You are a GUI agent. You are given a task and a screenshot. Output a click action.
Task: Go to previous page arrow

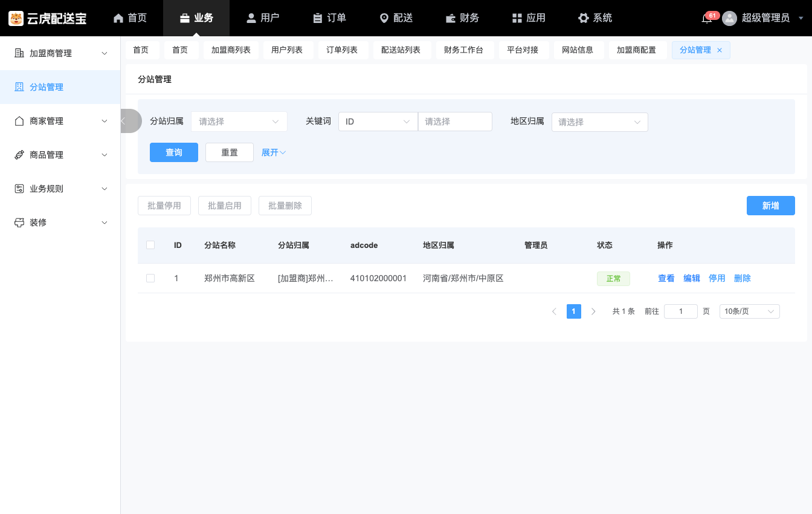coord(554,311)
